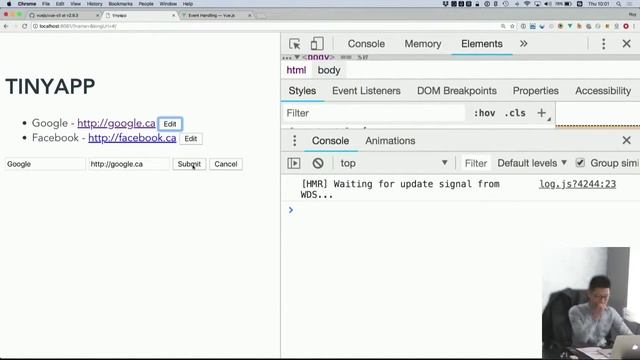Viewport: 640px width, 360px height.
Task: Open Spotlight search in the menu bar
Action: click(x=619, y=4)
